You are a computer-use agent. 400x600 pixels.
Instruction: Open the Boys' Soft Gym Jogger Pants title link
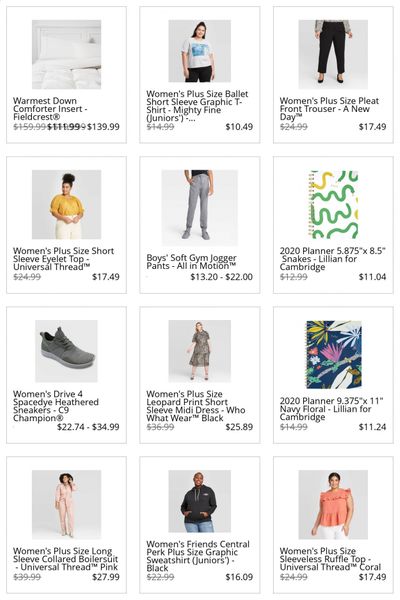pos(191,262)
